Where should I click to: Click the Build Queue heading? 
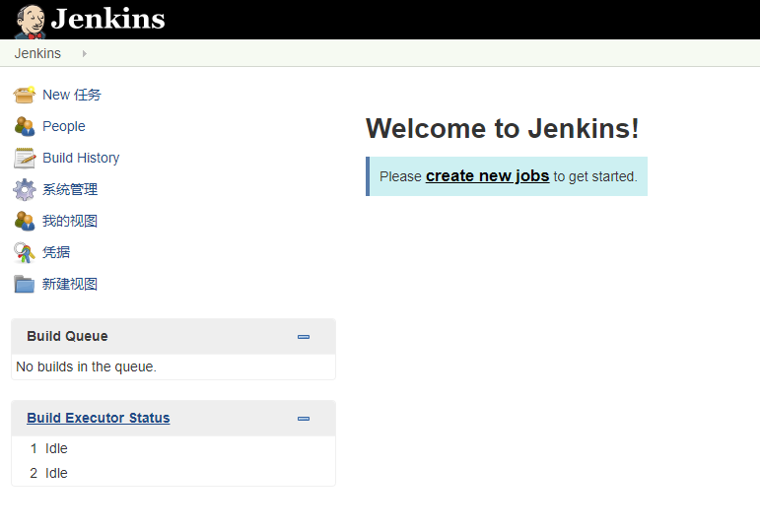tap(67, 336)
